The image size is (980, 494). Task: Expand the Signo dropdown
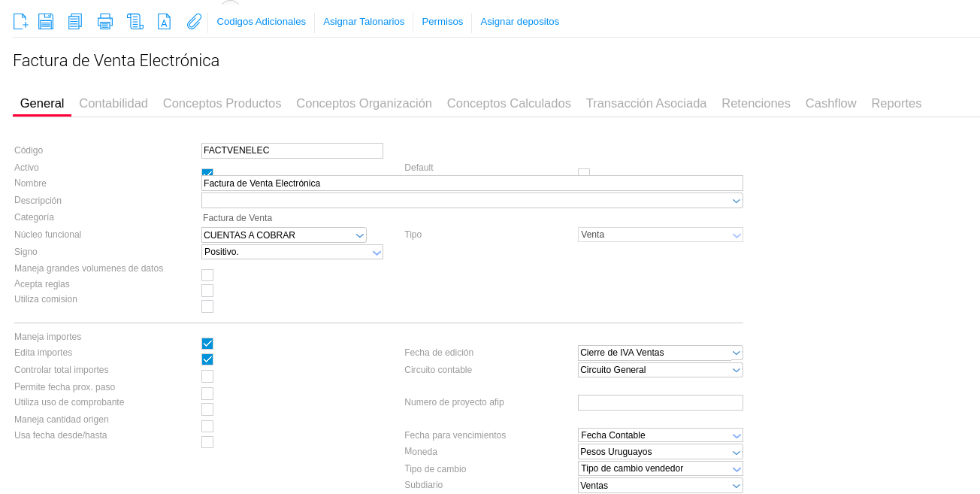pyautogui.click(x=292, y=252)
